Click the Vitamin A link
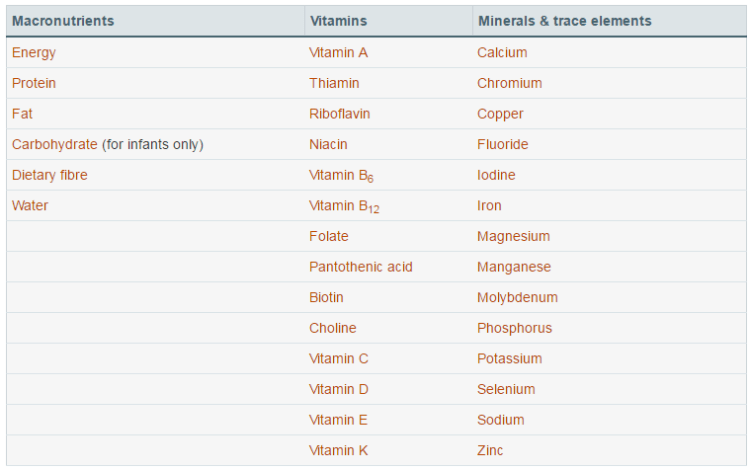Image resolution: width=750 pixels, height=470 pixels. tap(338, 52)
